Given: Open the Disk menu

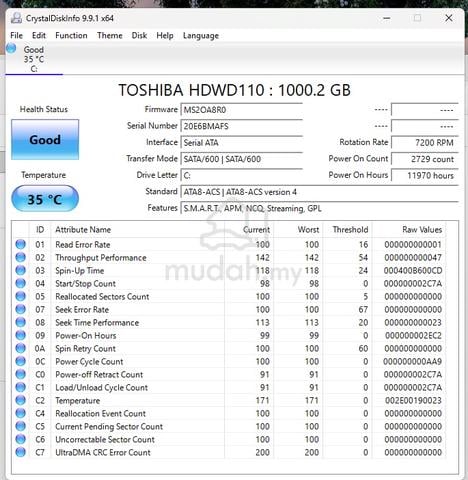Looking at the screenshot, I should pyautogui.click(x=139, y=35).
